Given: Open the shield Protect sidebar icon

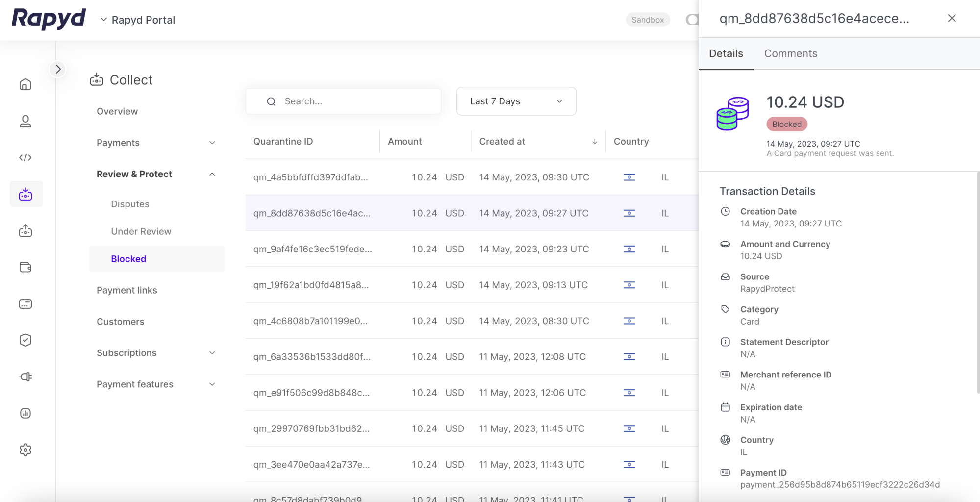Looking at the screenshot, I should tap(25, 340).
